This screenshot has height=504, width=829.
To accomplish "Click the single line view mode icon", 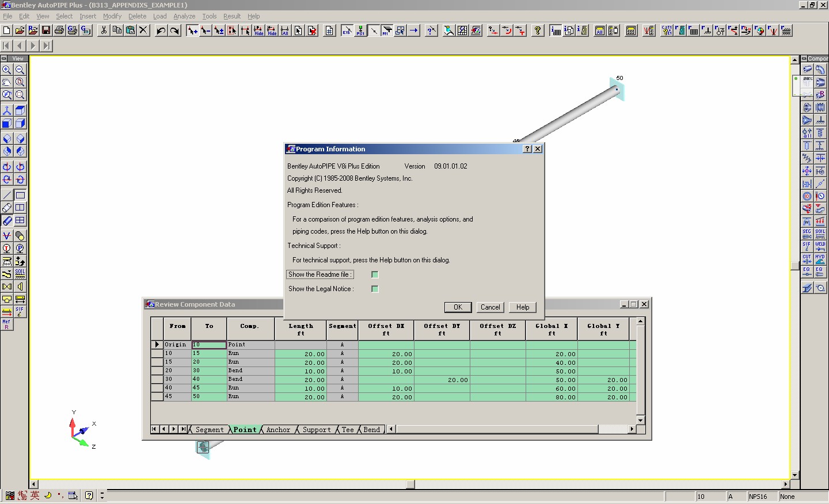I will pyautogui.click(x=7, y=195).
